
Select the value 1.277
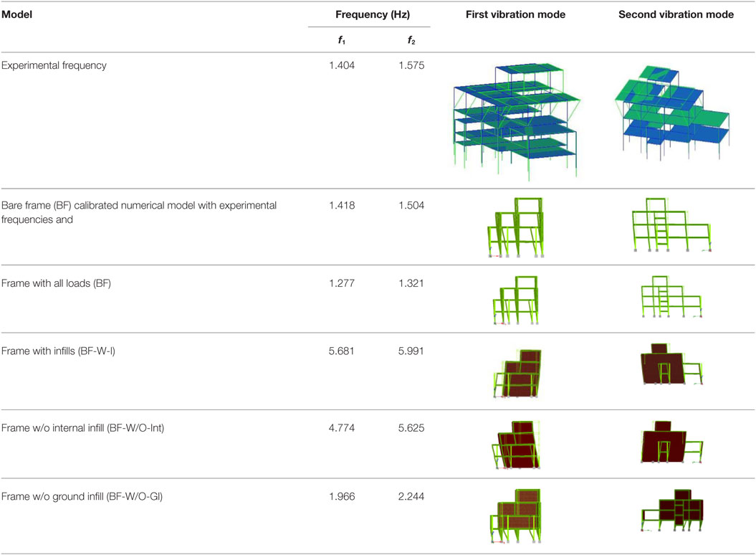tap(342, 283)
